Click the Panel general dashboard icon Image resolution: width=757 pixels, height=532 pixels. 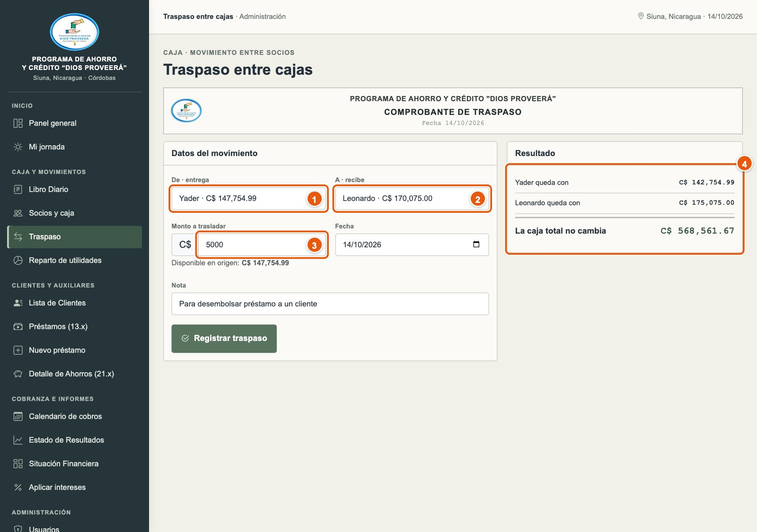click(x=18, y=123)
